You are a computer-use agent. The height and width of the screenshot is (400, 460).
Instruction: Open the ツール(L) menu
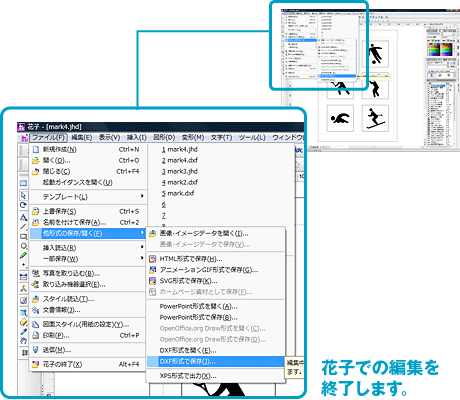pyautogui.click(x=252, y=138)
